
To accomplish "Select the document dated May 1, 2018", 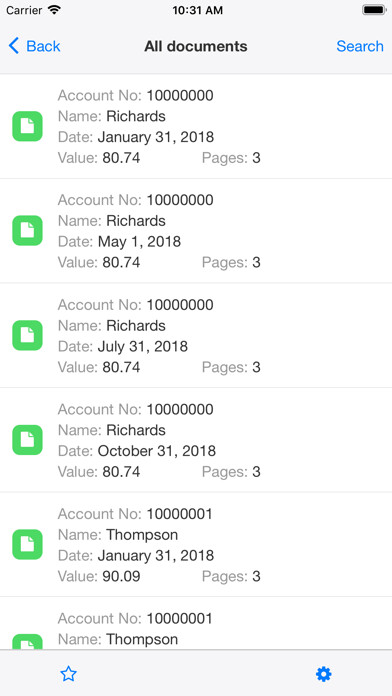I will coord(196,231).
